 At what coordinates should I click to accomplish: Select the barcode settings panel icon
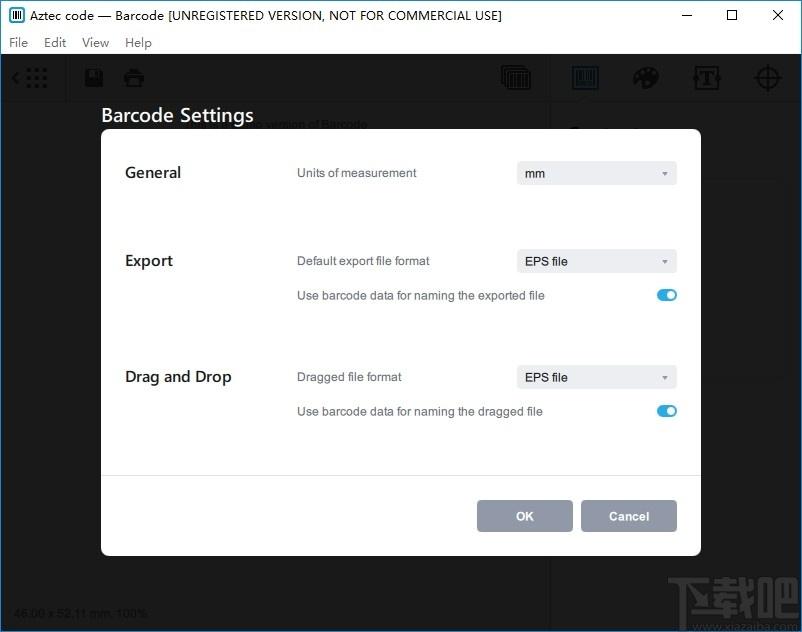[x=585, y=78]
